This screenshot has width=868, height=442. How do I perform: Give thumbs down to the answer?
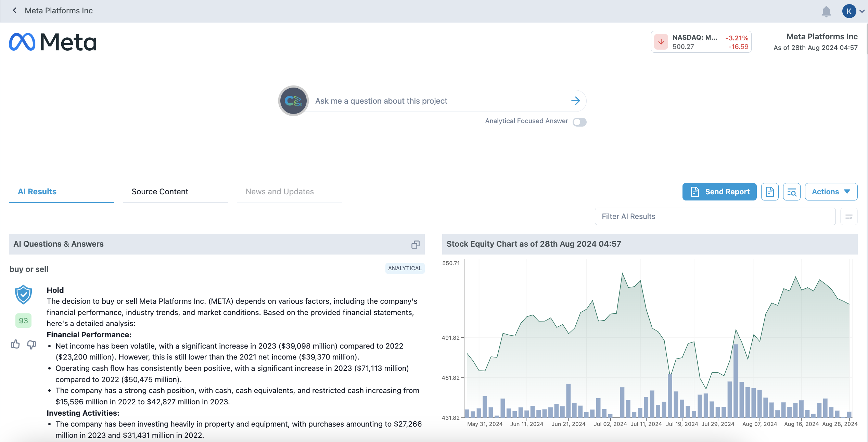pos(31,344)
